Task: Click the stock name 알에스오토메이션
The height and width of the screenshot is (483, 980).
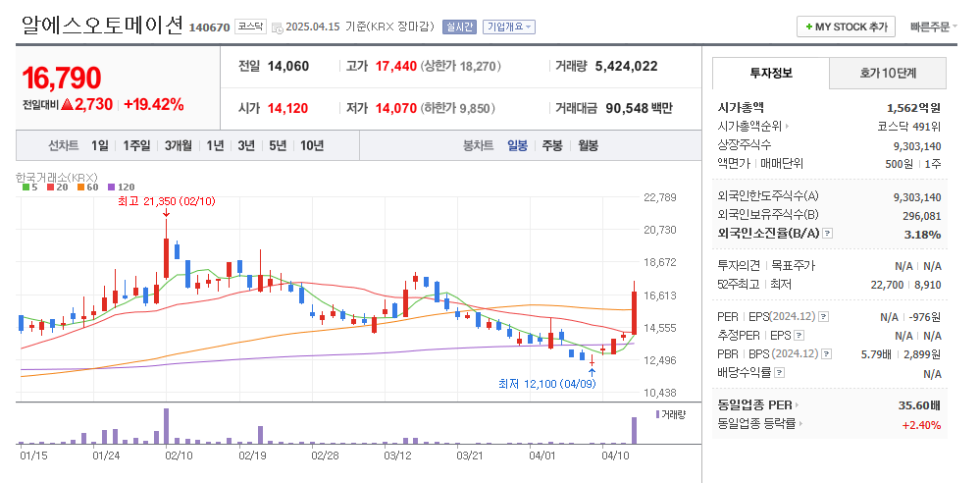Action: (x=102, y=26)
